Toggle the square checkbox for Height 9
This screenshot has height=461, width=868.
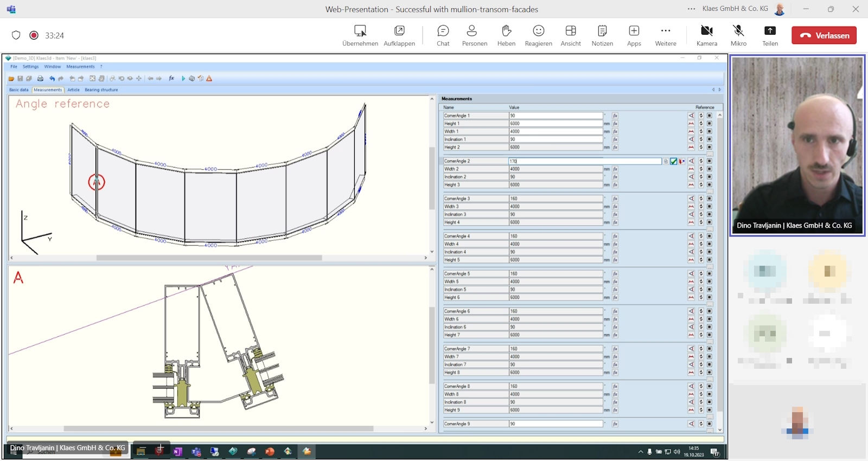709,410
